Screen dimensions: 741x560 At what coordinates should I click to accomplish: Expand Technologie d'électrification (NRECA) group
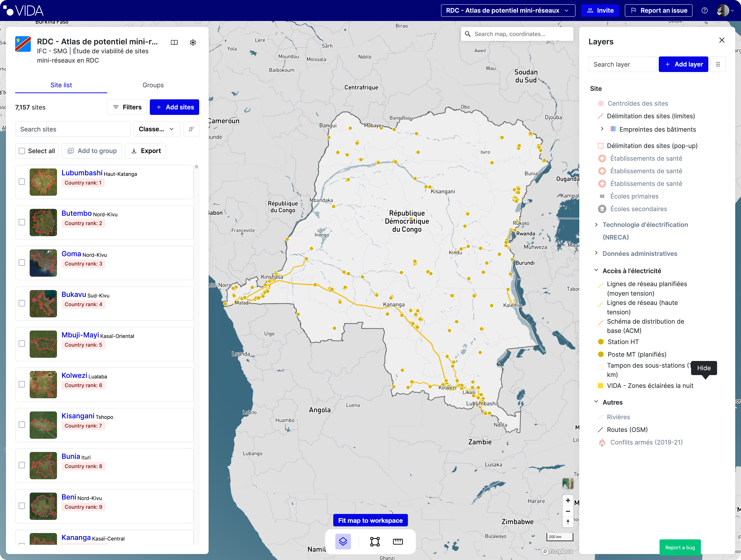point(596,225)
